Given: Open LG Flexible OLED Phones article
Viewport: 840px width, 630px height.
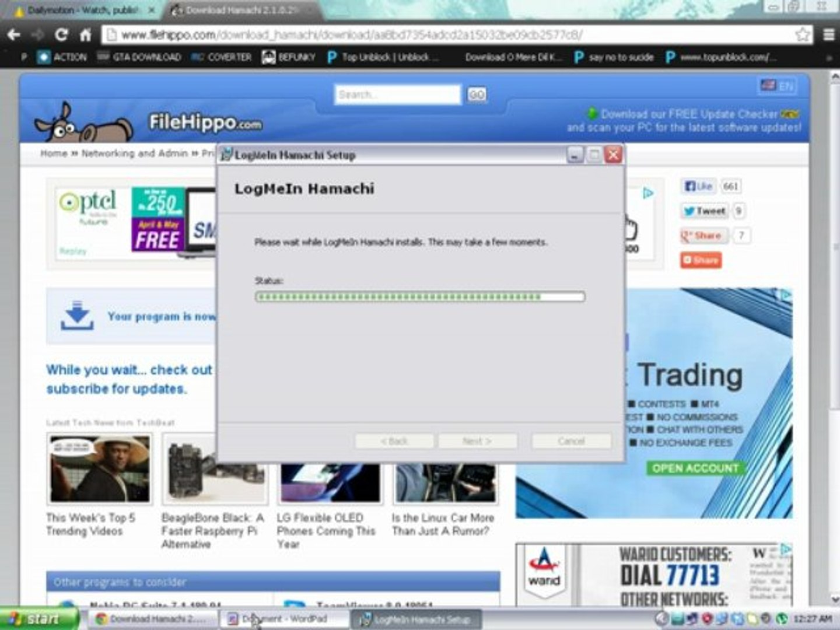Looking at the screenshot, I should pos(326,531).
